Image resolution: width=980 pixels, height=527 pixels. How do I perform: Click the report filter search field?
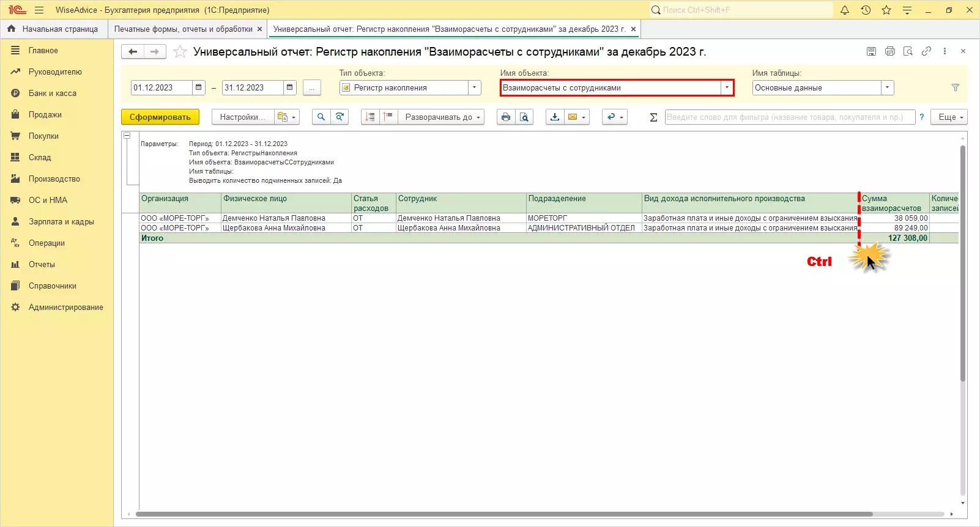(789, 117)
